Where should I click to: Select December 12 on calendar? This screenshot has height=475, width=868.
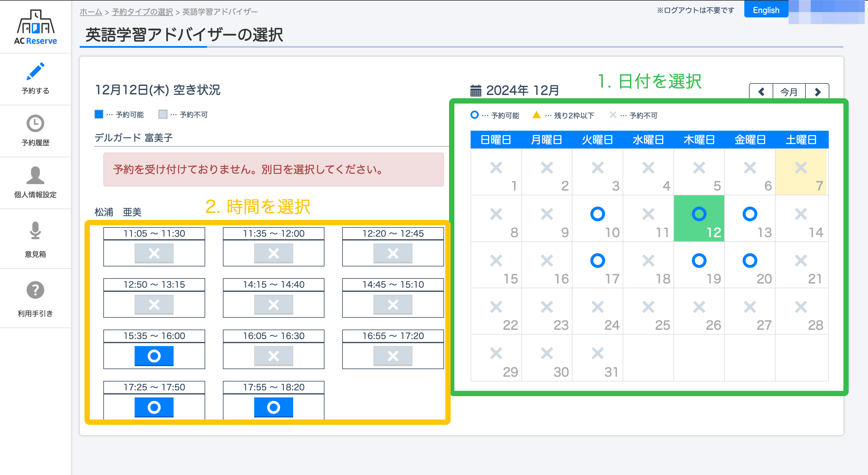tap(699, 219)
